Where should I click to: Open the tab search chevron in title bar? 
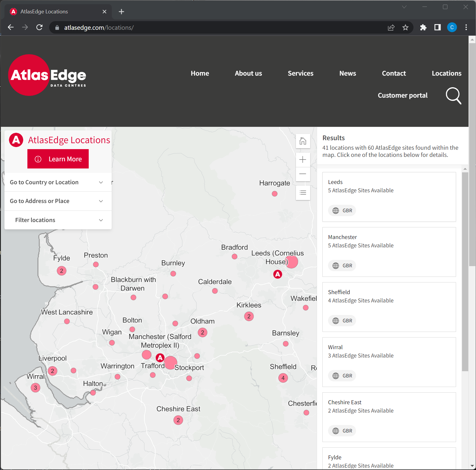pos(404,7)
